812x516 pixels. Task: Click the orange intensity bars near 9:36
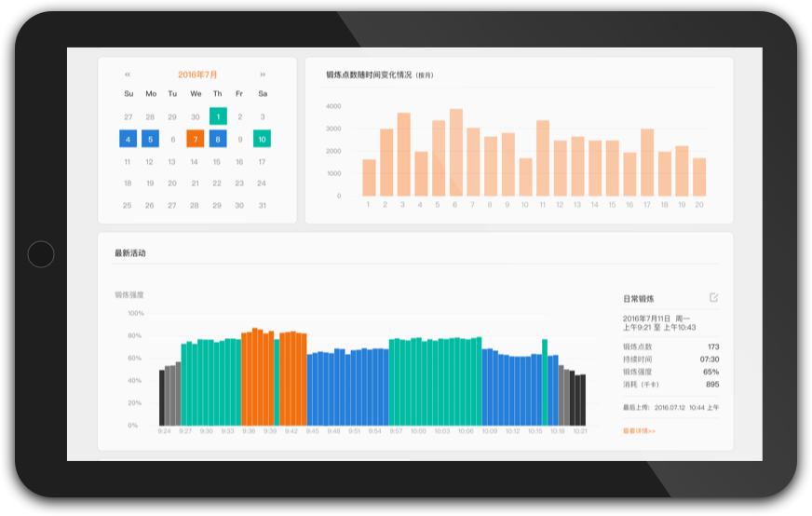257,377
